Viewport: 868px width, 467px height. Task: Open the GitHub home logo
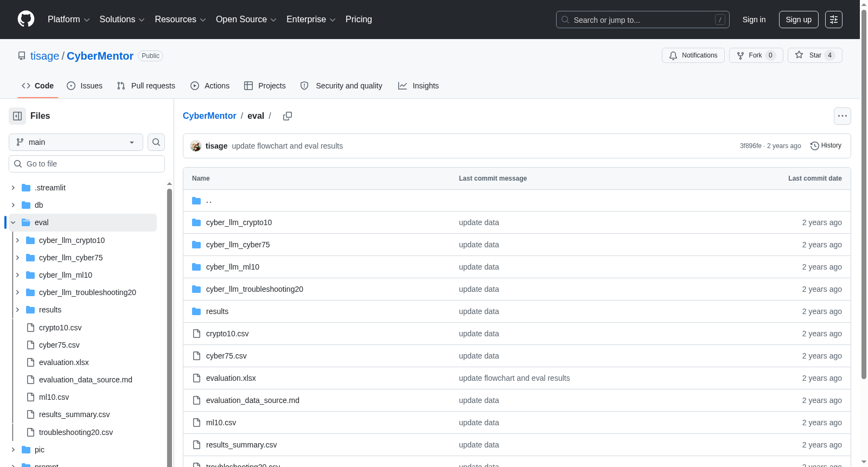[x=26, y=19]
